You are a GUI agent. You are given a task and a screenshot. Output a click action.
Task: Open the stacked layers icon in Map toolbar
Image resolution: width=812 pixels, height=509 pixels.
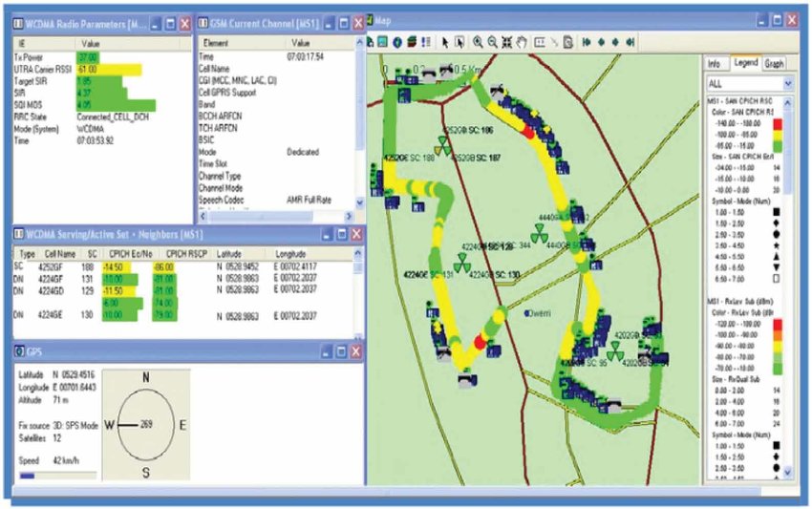pos(412,42)
